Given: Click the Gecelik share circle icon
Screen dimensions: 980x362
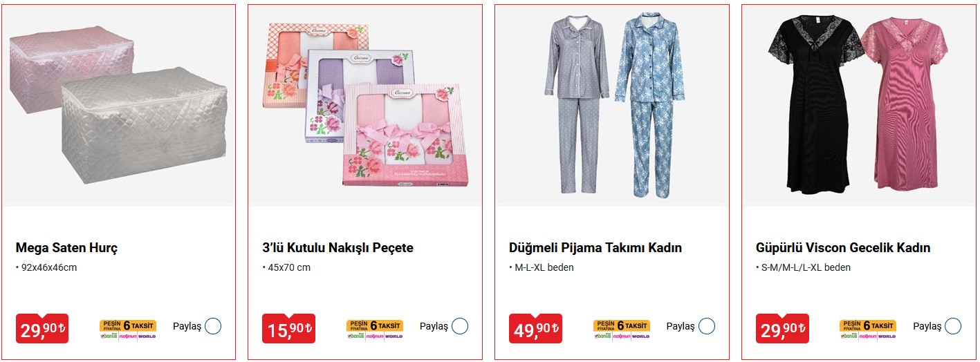Looking at the screenshot, I should tap(953, 326).
